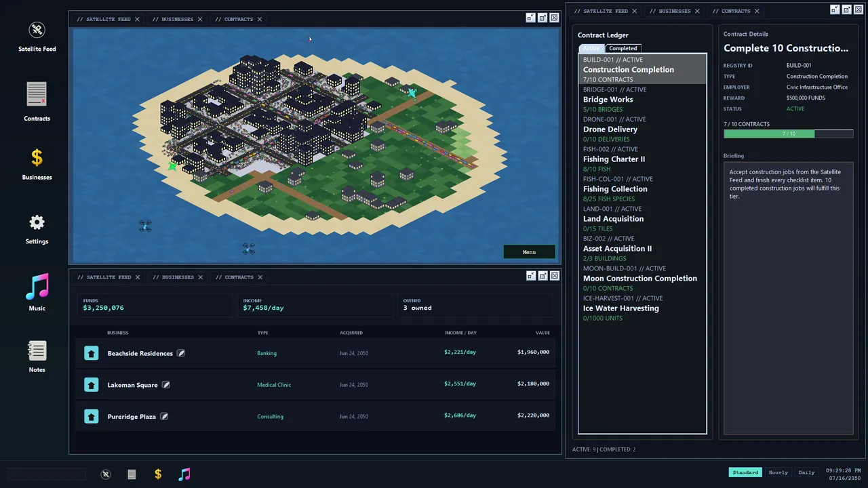Rename Beachside Residences with its edit icon
This screenshot has width=868, height=488.
pyautogui.click(x=181, y=353)
